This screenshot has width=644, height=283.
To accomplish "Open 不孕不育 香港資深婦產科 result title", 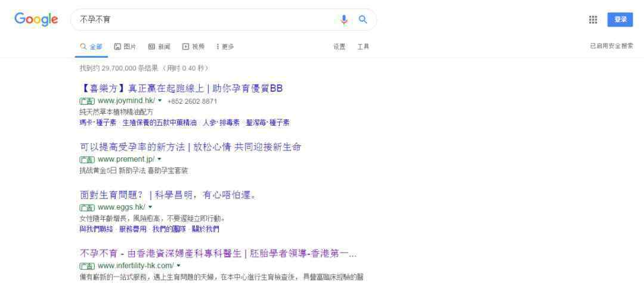I will (218, 253).
